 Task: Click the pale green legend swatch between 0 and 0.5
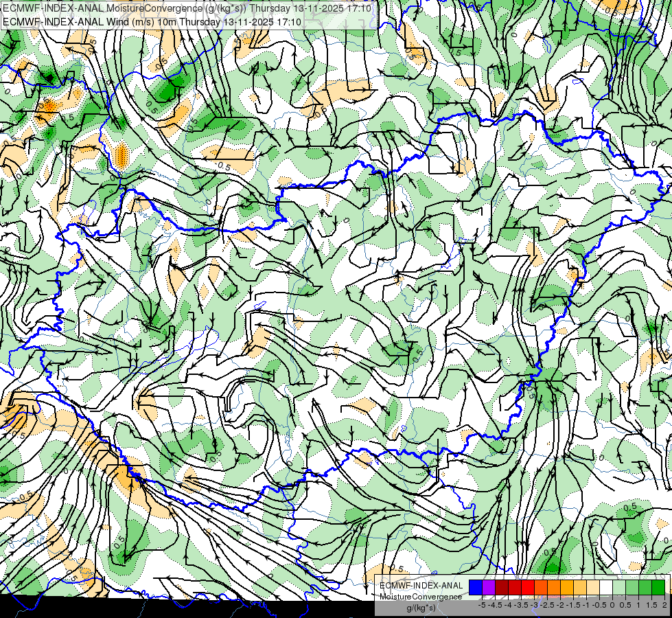click(x=619, y=587)
